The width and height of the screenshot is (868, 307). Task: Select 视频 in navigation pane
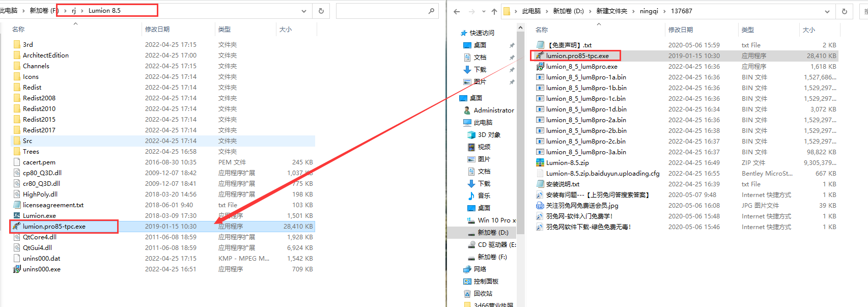click(x=479, y=147)
